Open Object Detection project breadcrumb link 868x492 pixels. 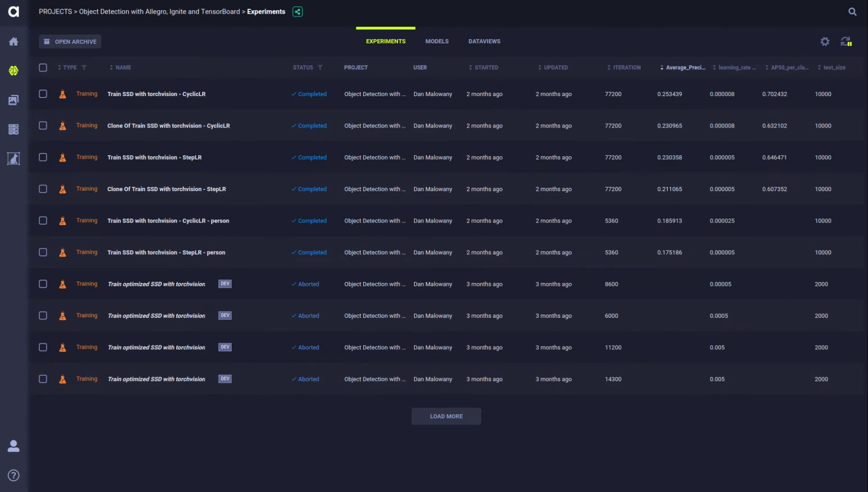[x=159, y=12]
